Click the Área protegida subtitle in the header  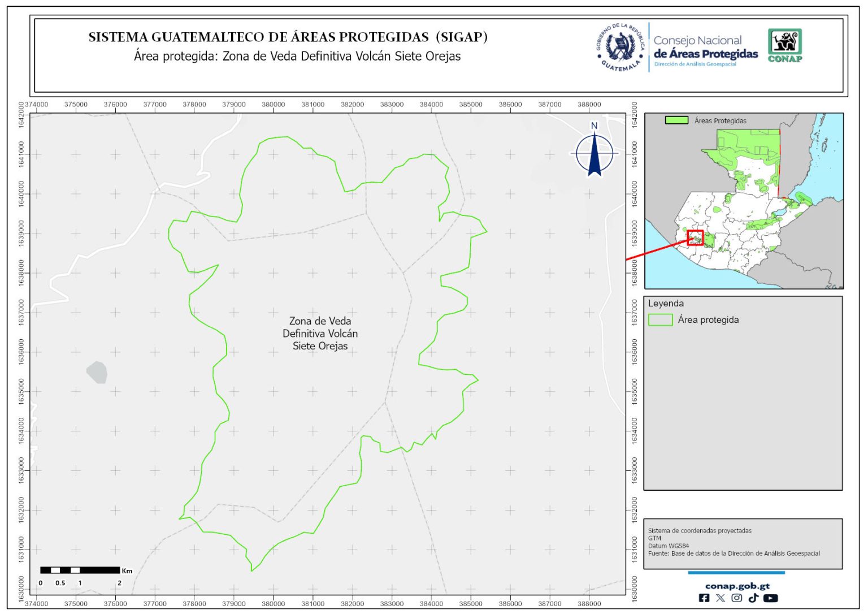pos(297,57)
